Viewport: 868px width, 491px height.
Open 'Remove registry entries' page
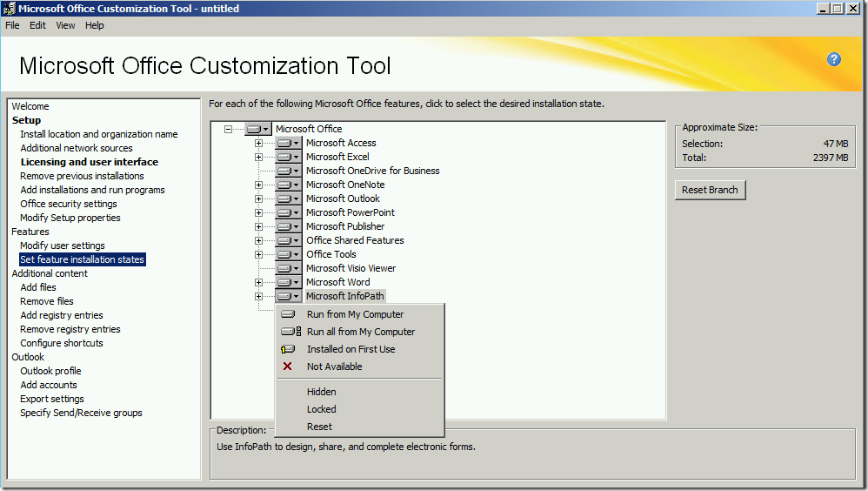(70, 329)
